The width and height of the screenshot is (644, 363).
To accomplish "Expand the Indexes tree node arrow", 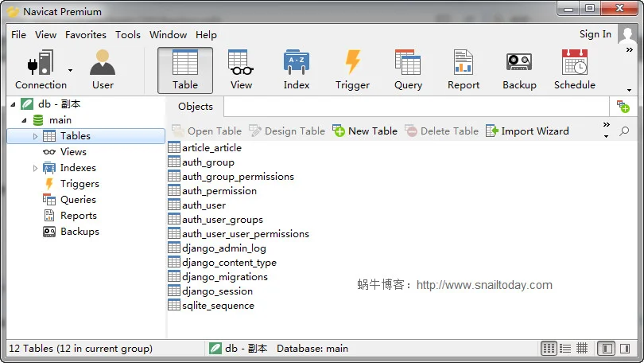I will pyautogui.click(x=35, y=168).
